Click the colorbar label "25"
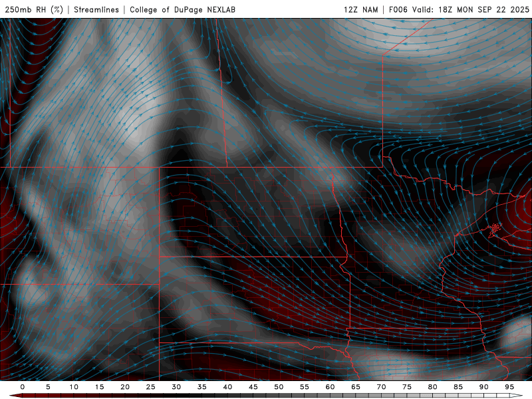The height and width of the screenshot is (399, 532). click(x=151, y=387)
